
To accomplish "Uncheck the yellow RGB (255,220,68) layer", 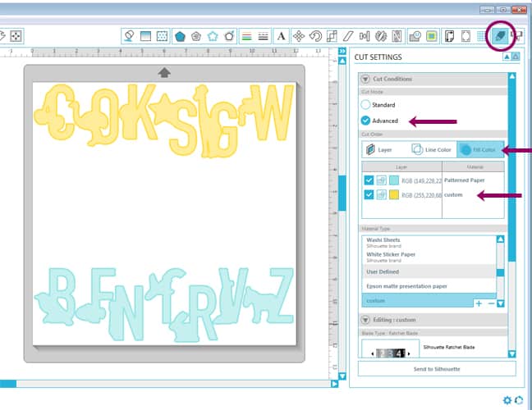I will [368, 195].
